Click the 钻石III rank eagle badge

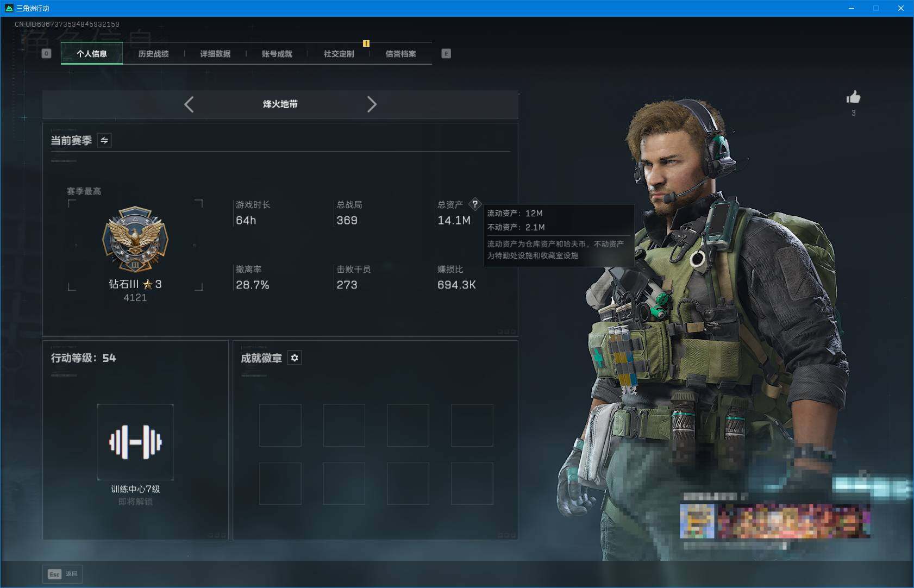coord(135,240)
